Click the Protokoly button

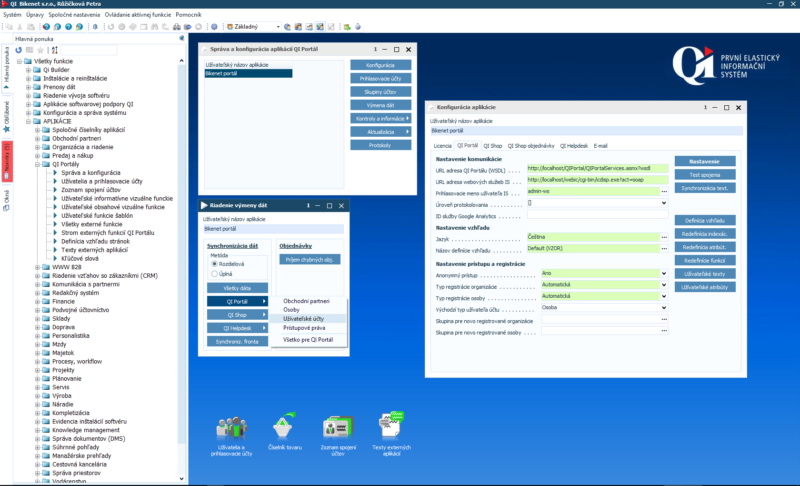[x=381, y=145]
